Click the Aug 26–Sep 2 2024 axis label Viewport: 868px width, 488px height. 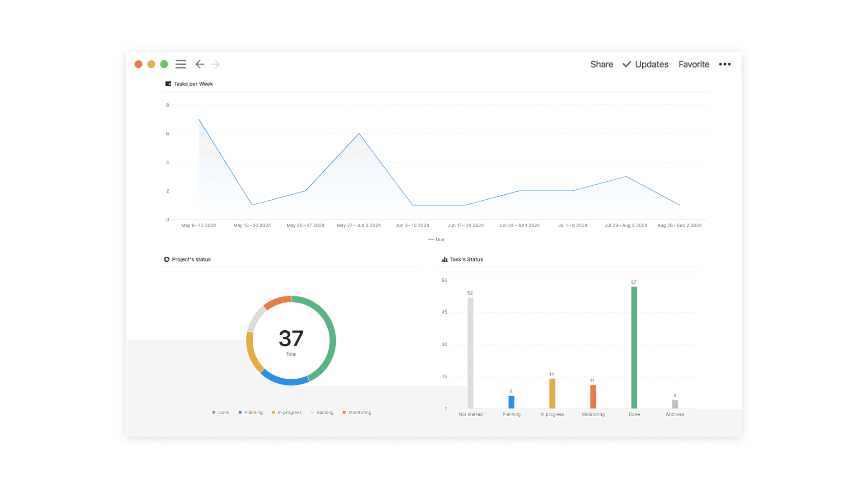679,225
